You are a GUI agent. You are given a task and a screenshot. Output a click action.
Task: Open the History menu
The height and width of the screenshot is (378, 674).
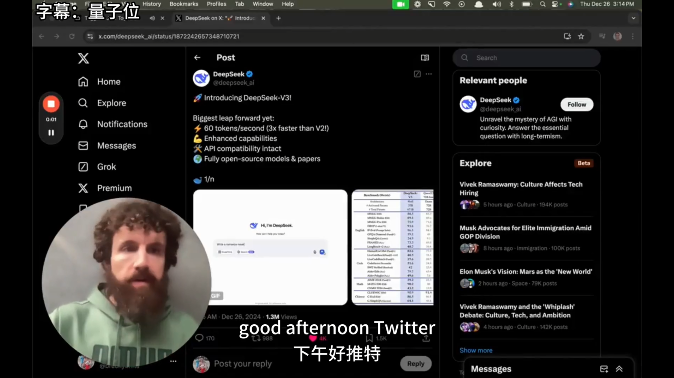pyautogui.click(x=151, y=4)
